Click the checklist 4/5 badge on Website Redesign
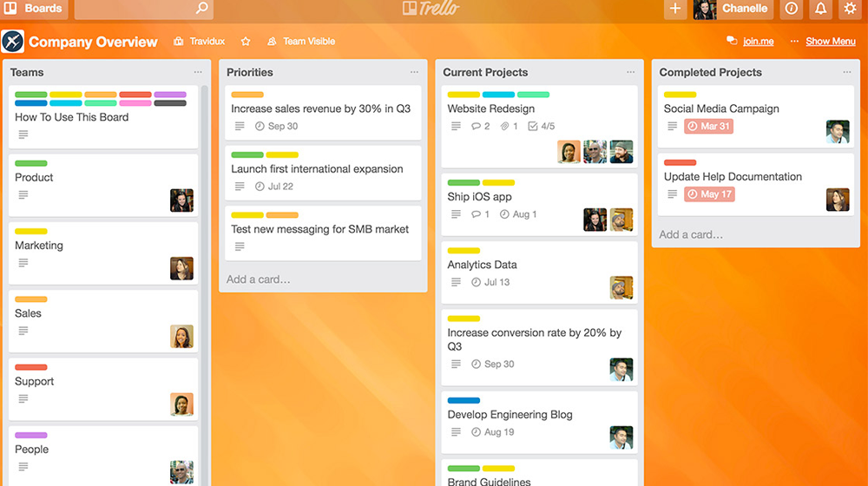The height and width of the screenshot is (486, 868). [x=542, y=126]
